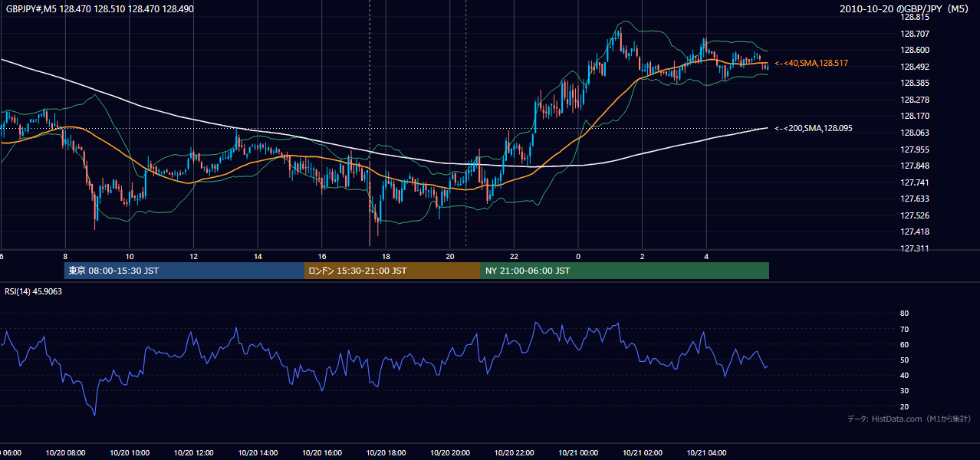
Task: Click the orange 40 SMA 128.517 label
Action: (x=811, y=63)
